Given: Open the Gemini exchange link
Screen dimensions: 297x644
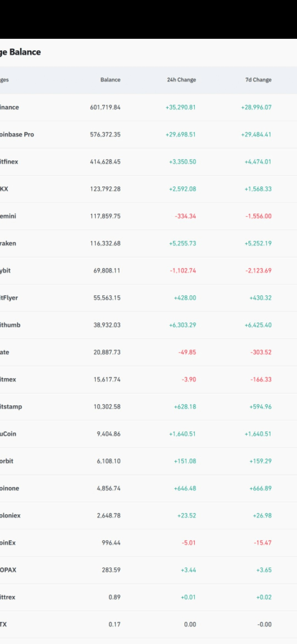Looking at the screenshot, I should point(8,216).
